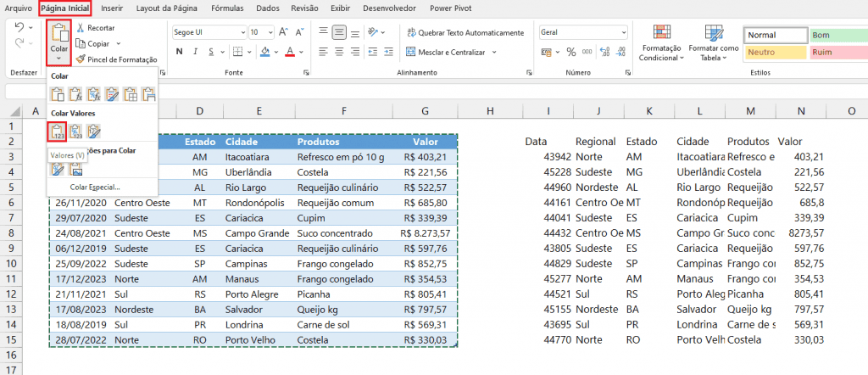Open the Segoe UI font name dropdown

[x=242, y=32]
